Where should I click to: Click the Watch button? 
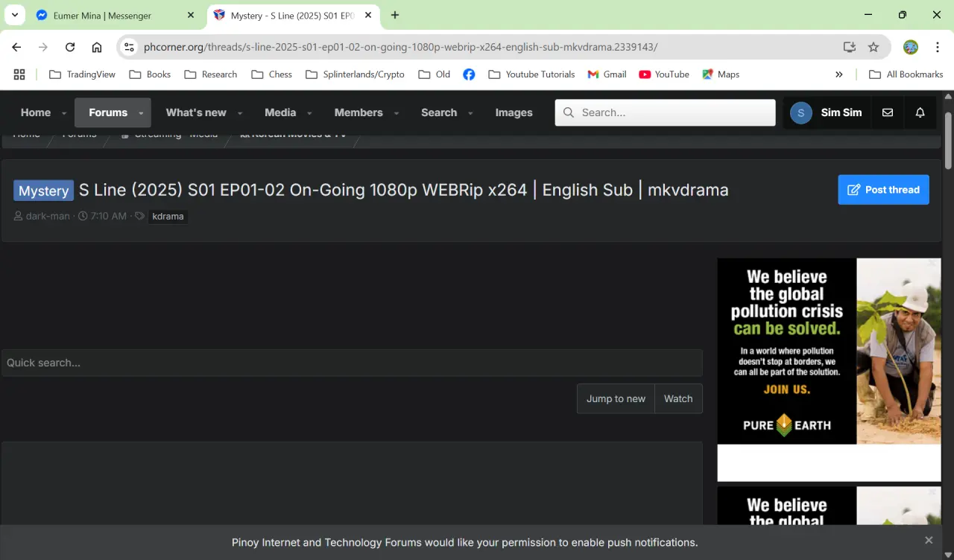point(678,398)
